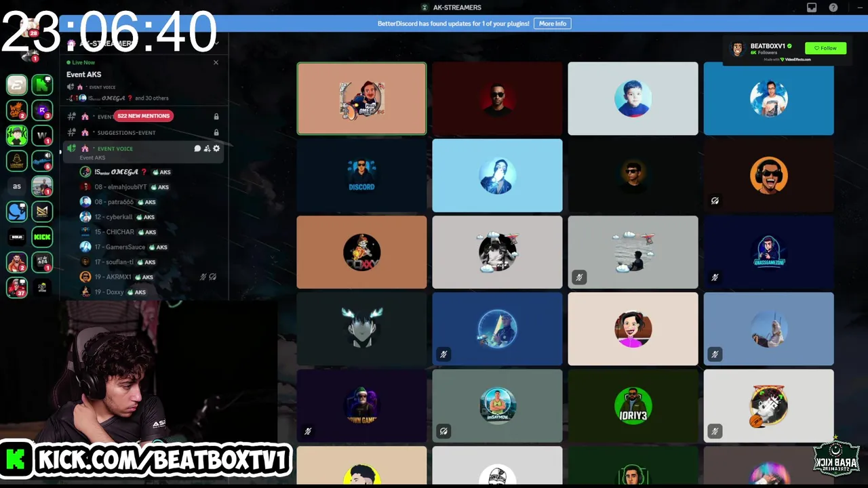Screen dimensions: 868x488
Task: Open the ALT F4 server icon
Action: pyautogui.click(x=42, y=262)
